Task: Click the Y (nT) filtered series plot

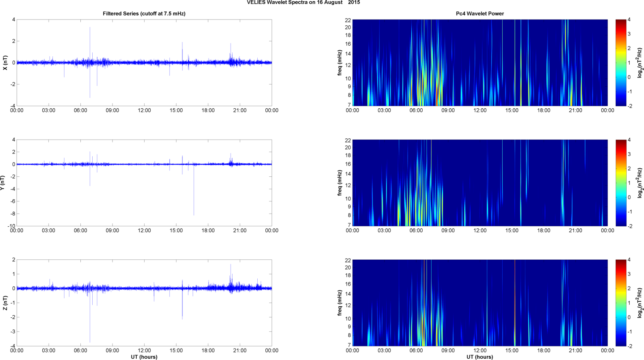Action: pyautogui.click(x=144, y=183)
